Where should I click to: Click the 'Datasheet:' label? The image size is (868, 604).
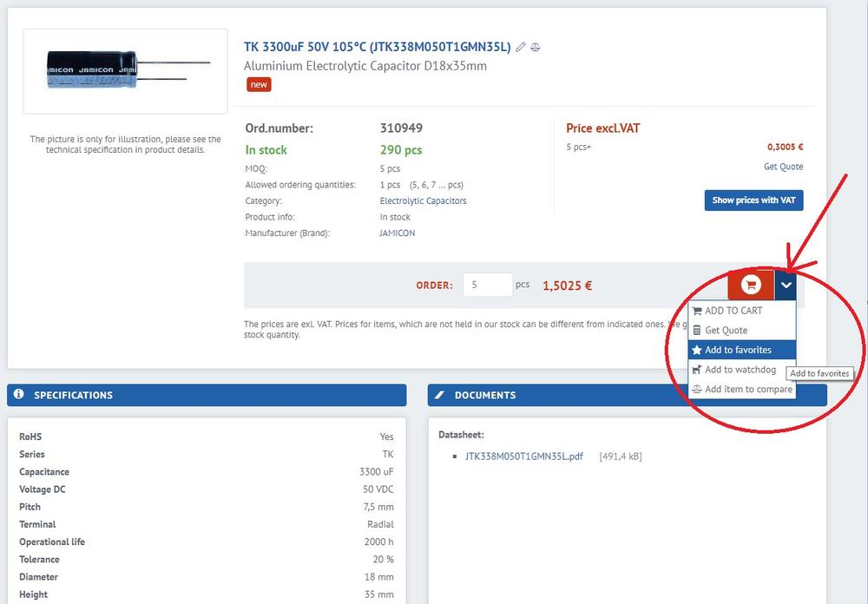(461, 435)
